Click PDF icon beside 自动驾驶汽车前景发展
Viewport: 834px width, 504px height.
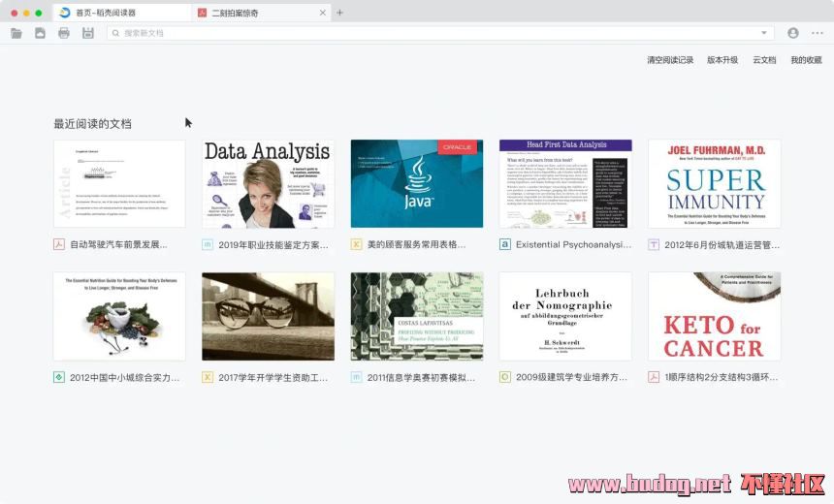tap(59, 244)
